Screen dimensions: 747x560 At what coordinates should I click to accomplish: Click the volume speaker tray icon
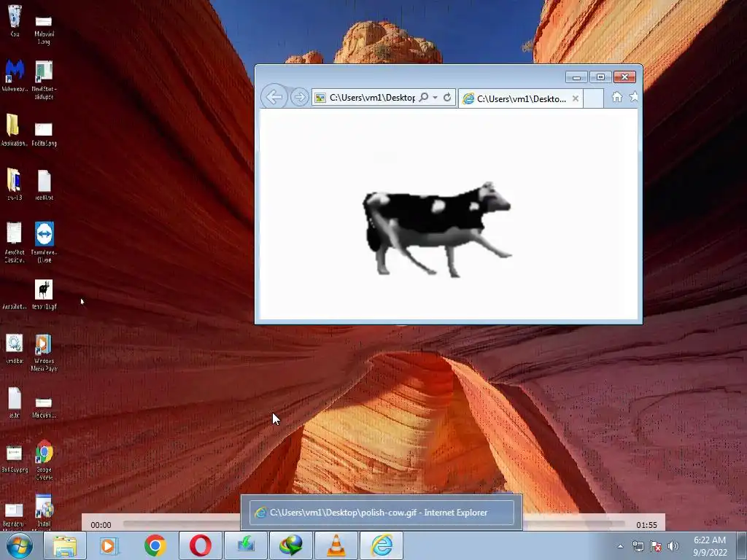(673, 546)
